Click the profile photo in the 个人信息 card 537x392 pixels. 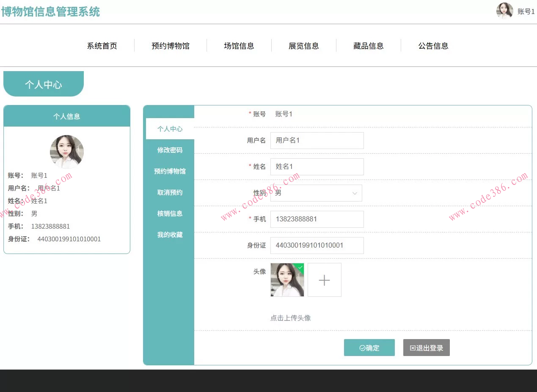[x=66, y=152]
